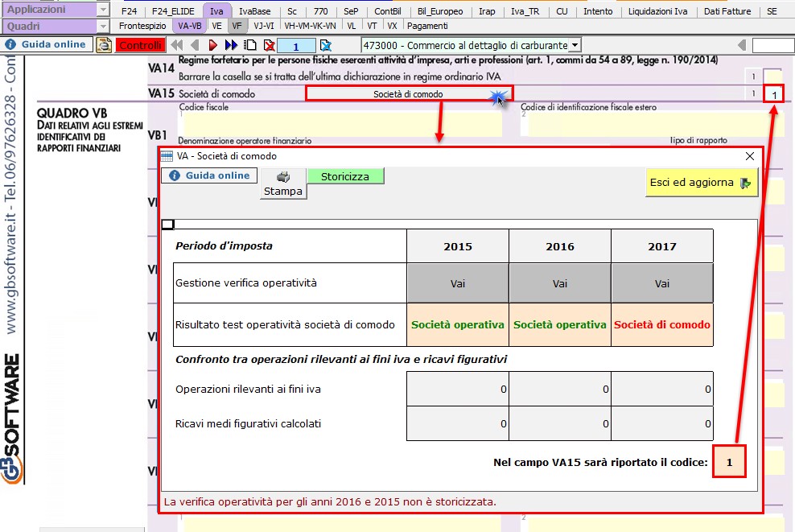Select the SeP tab

351,11
